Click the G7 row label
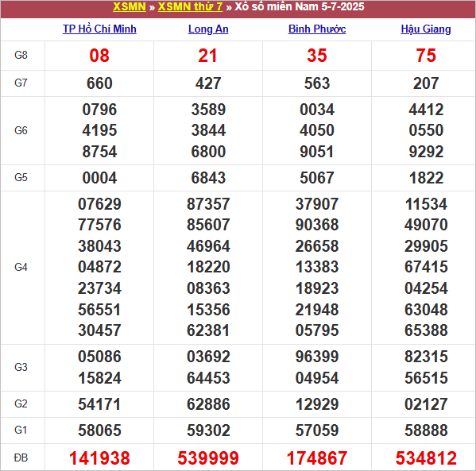 pyautogui.click(x=21, y=83)
